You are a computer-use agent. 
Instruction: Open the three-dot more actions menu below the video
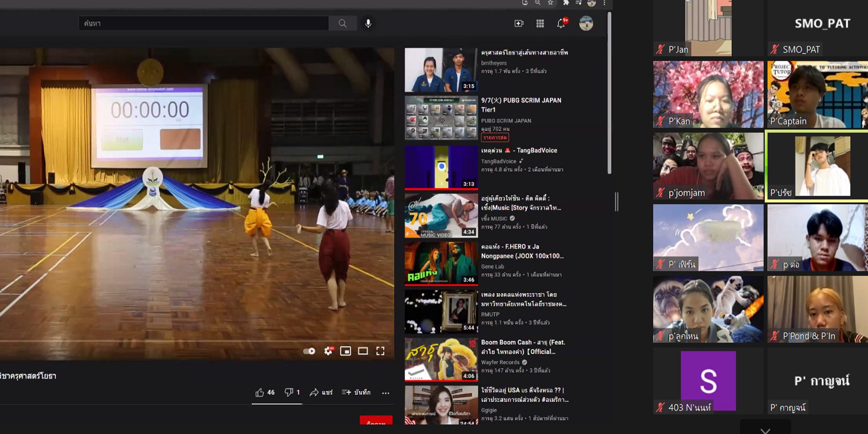[385, 393]
